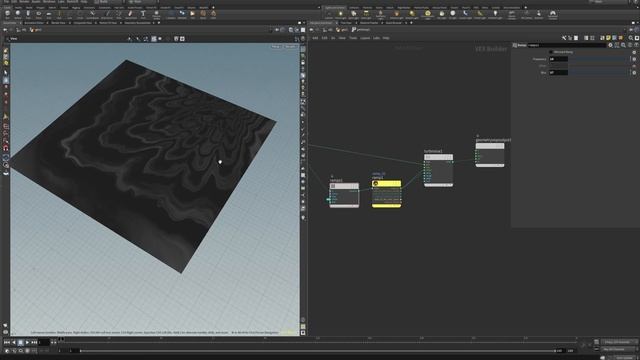Click the frame range slider bar

(318, 351)
